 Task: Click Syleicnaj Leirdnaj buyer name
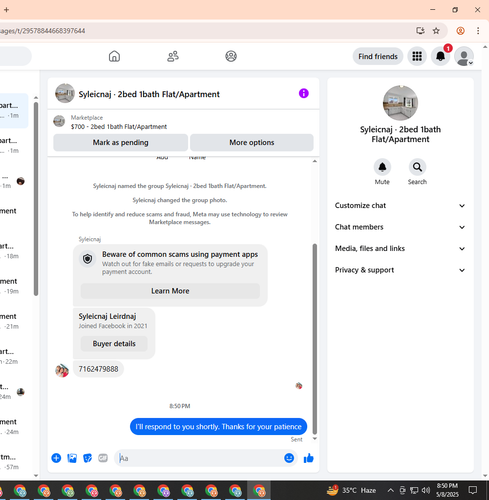point(107,316)
